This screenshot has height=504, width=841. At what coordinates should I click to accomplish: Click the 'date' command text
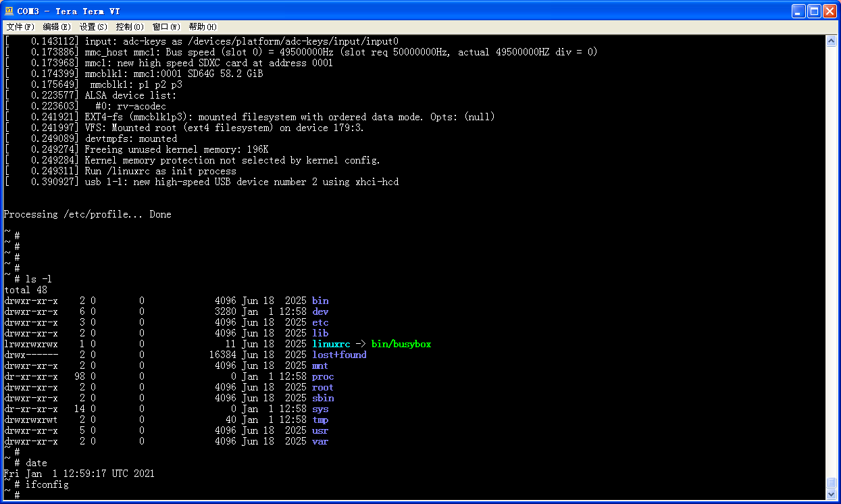coord(36,463)
